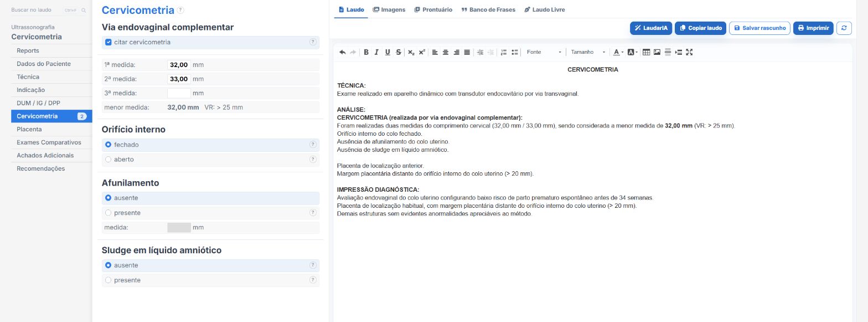This screenshot has height=322, width=868.
Task: Undo the last edit in the editor
Action: 343,52
